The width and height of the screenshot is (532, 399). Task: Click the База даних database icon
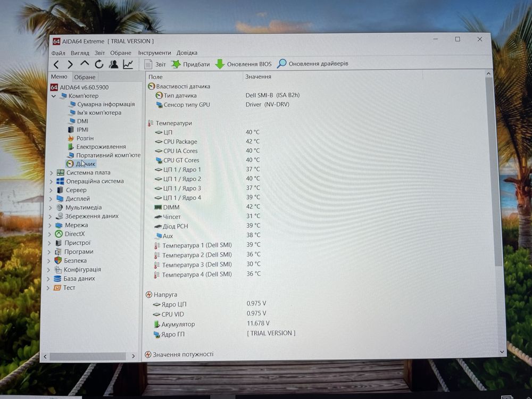click(57, 279)
